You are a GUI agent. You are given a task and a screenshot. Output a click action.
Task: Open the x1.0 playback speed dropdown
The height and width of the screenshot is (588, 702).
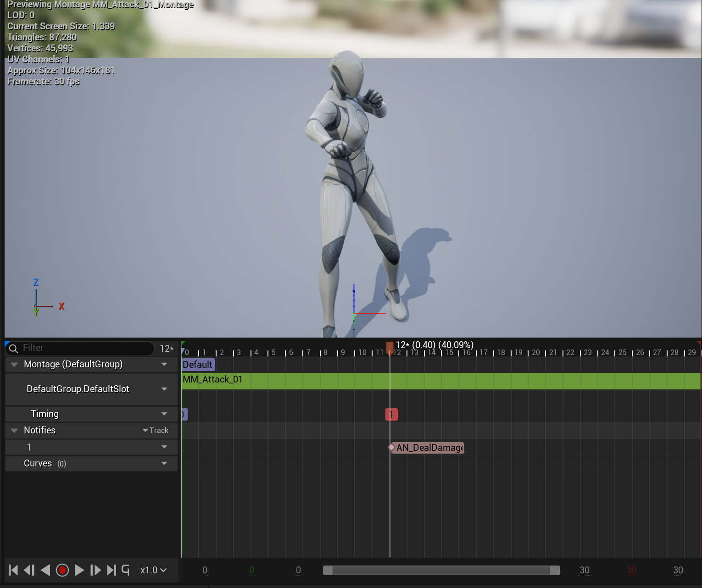[153, 570]
